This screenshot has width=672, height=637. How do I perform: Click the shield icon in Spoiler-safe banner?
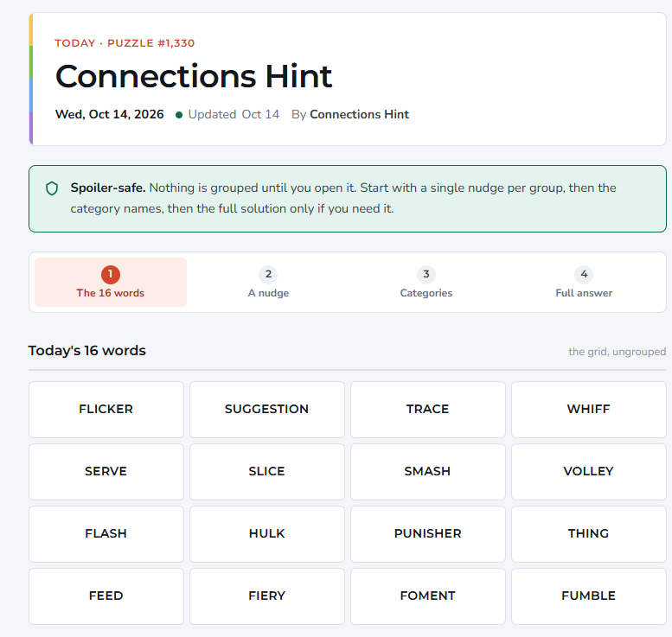(x=52, y=188)
